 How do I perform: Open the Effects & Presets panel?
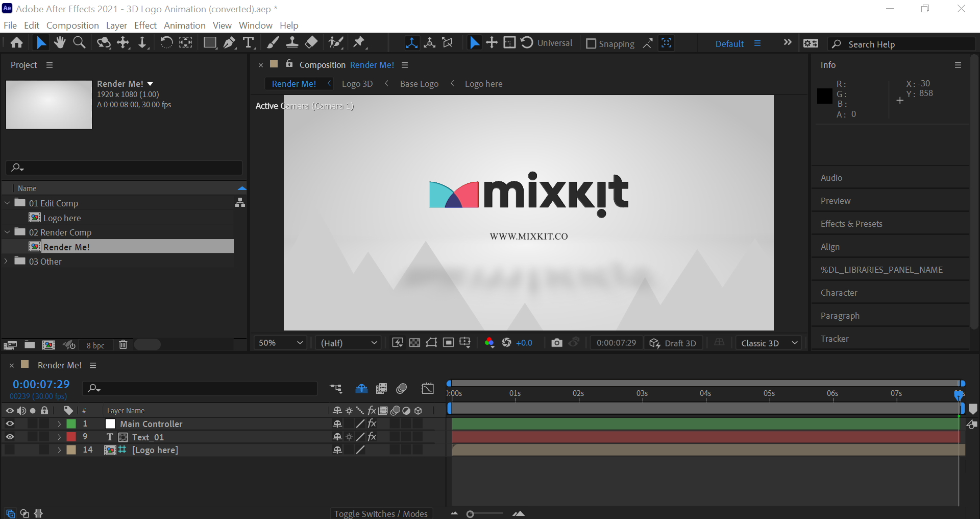851,224
